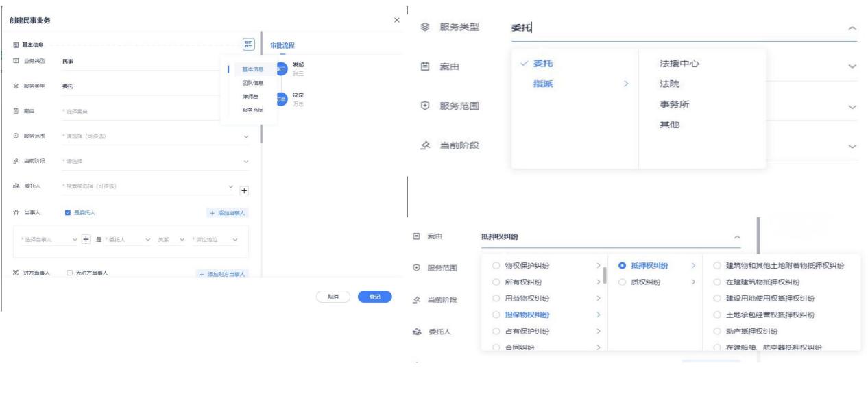Choose 法援中心 option

(679, 64)
